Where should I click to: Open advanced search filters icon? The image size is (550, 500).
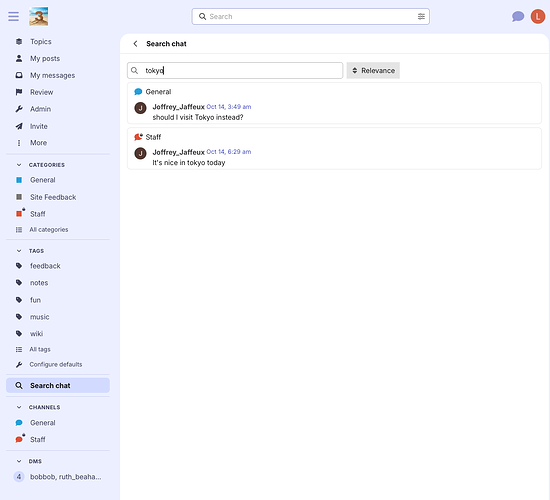pos(421,16)
